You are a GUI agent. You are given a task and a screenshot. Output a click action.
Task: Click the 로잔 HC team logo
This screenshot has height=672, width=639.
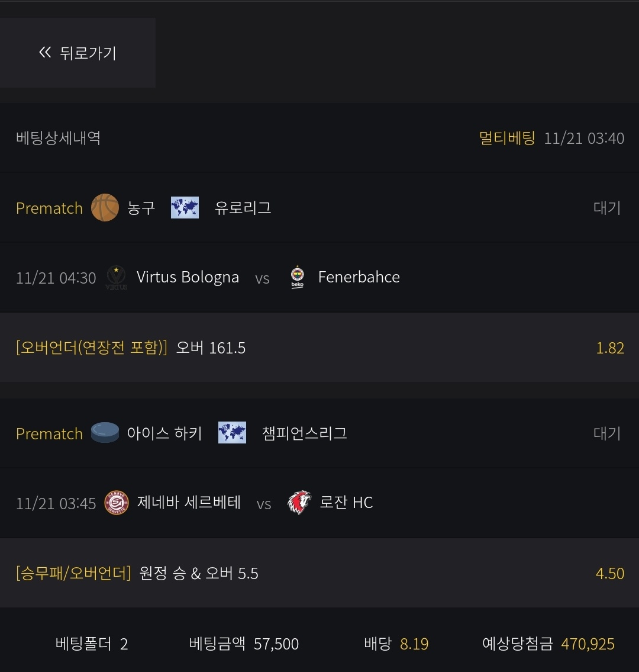pyautogui.click(x=299, y=503)
